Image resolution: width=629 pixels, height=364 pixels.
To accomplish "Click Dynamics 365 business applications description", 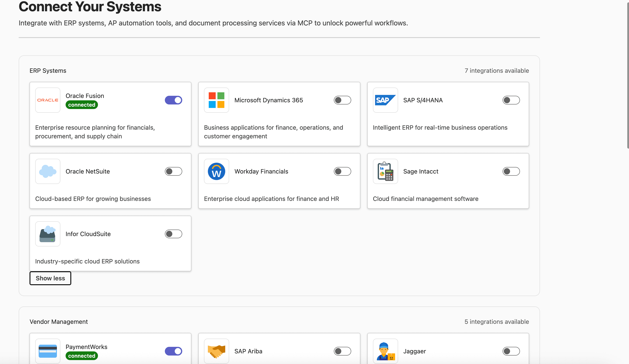I will [x=274, y=132].
